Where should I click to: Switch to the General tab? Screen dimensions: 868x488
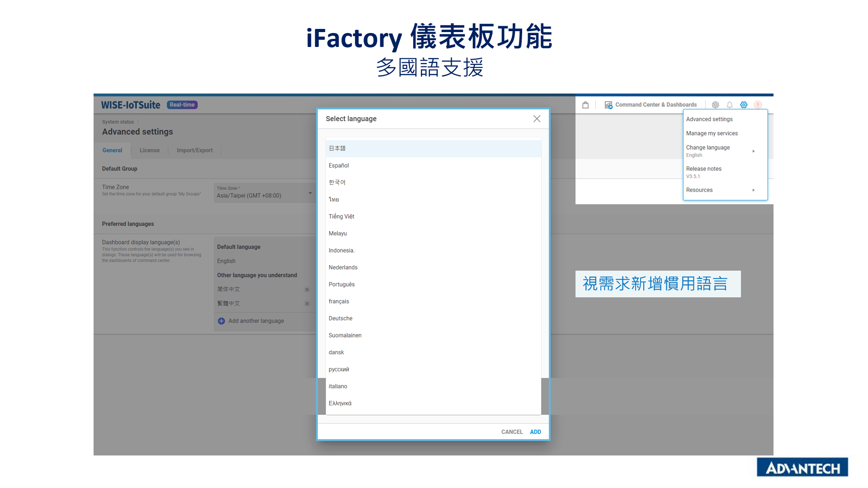pyautogui.click(x=112, y=150)
